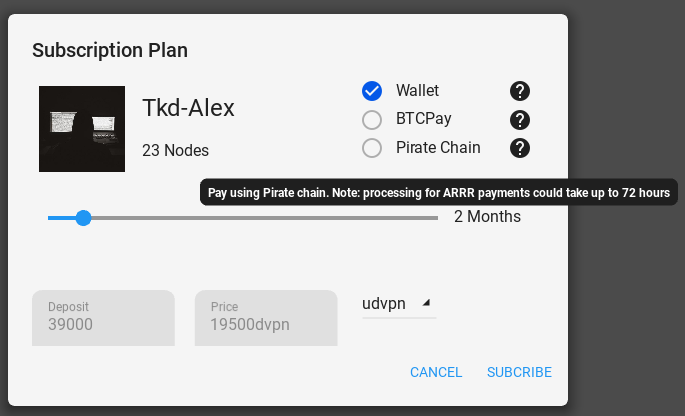Click the Tkd-Alex plan name

(188, 108)
